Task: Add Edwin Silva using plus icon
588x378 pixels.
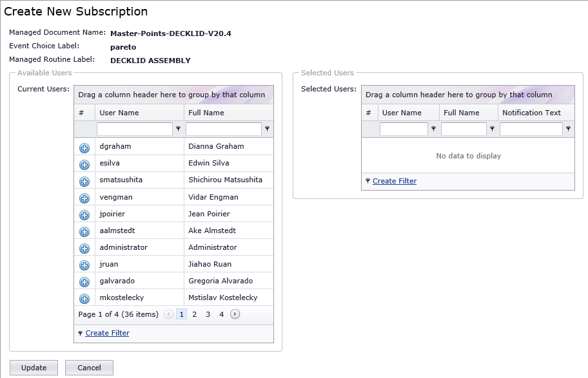Action: (x=84, y=165)
